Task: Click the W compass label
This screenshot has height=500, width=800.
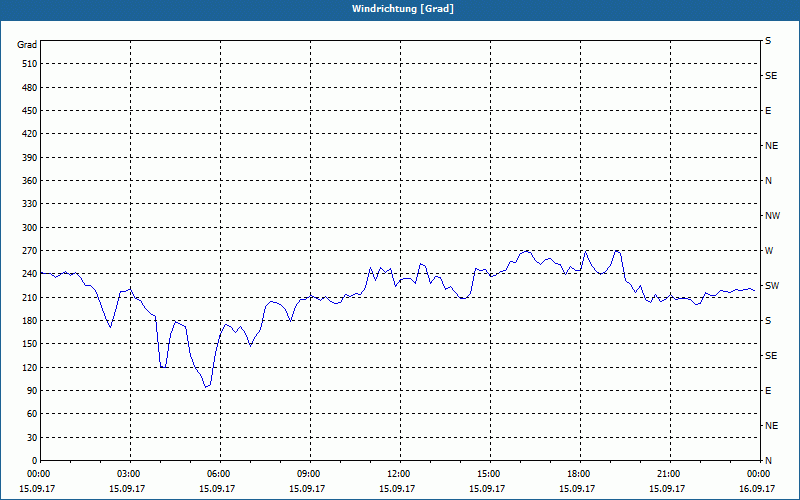Action: pyautogui.click(x=769, y=251)
